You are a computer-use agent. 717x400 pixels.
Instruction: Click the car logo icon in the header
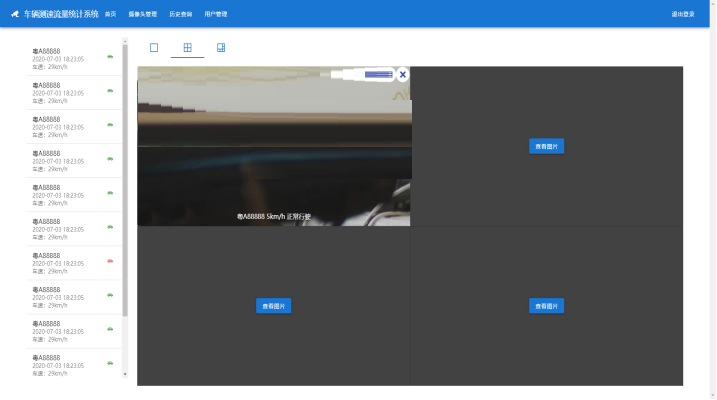pos(15,14)
